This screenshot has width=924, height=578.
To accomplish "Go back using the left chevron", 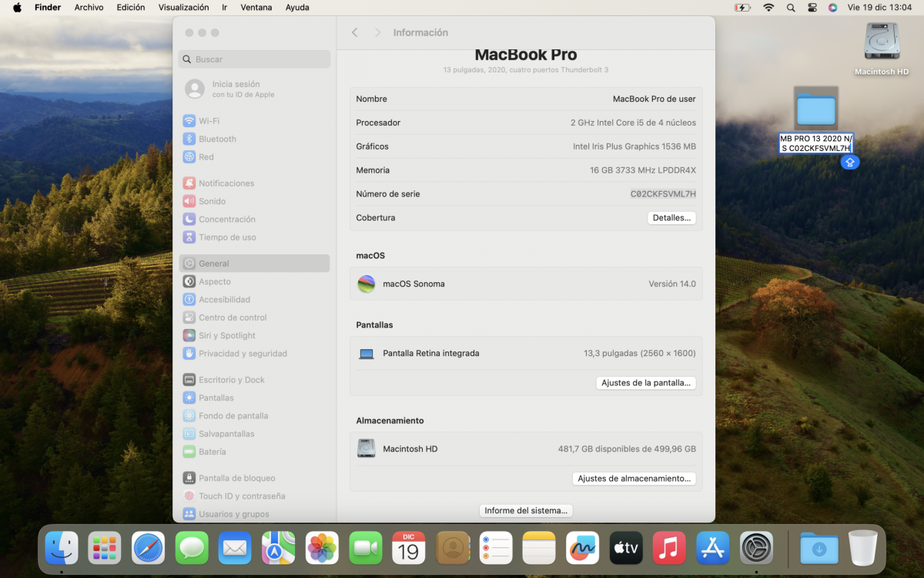I will [x=355, y=32].
